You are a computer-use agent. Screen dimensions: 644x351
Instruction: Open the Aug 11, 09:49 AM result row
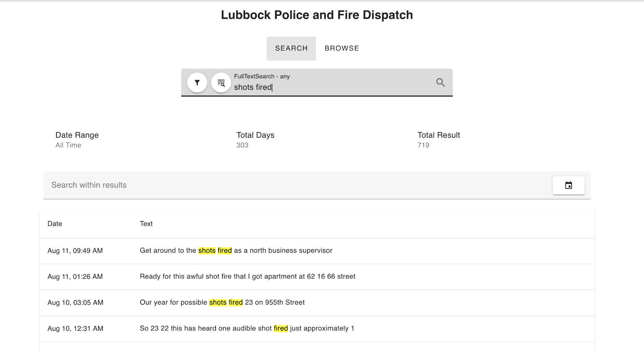coord(75,251)
